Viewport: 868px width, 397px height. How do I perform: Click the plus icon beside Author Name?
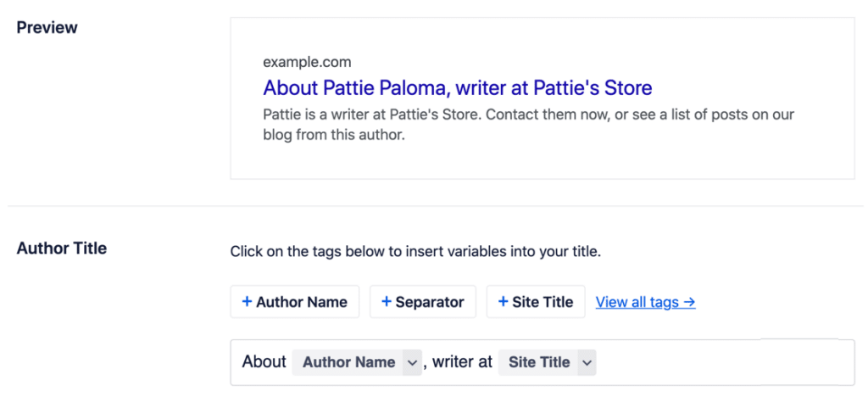(247, 302)
